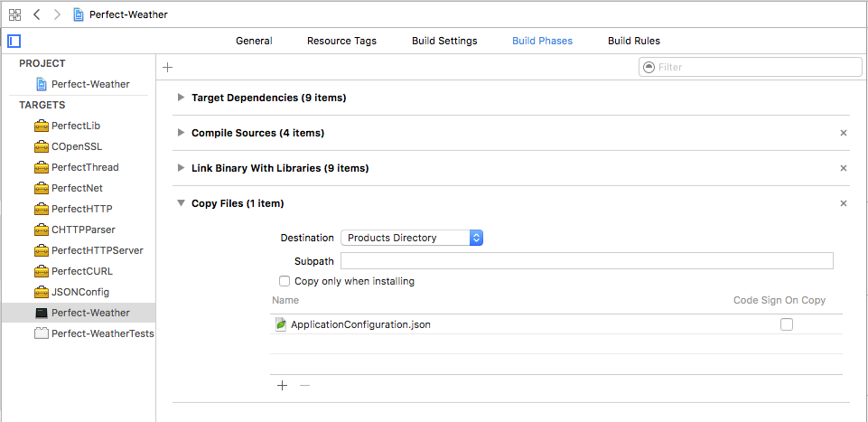Image resolution: width=868 pixels, height=422 pixels.
Task: Select the PerfectHTTPServer target name
Action: [98, 251]
